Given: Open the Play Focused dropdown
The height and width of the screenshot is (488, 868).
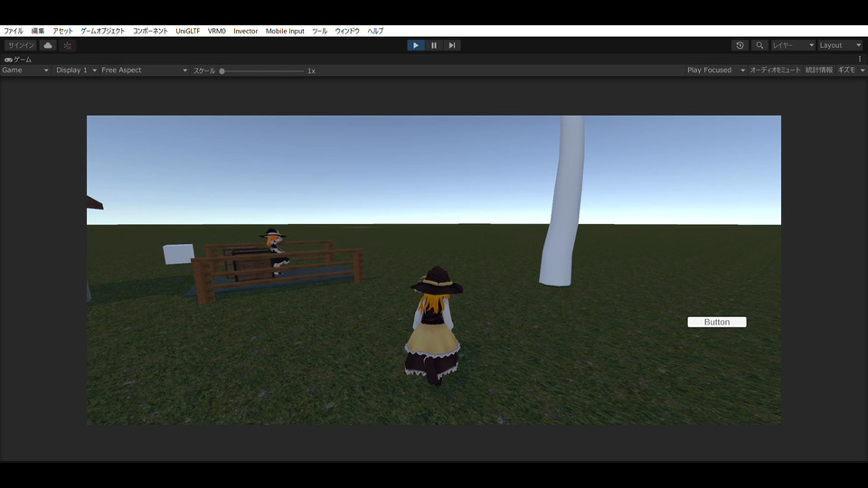Looking at the screenshot, I should (x=716, y=70).
